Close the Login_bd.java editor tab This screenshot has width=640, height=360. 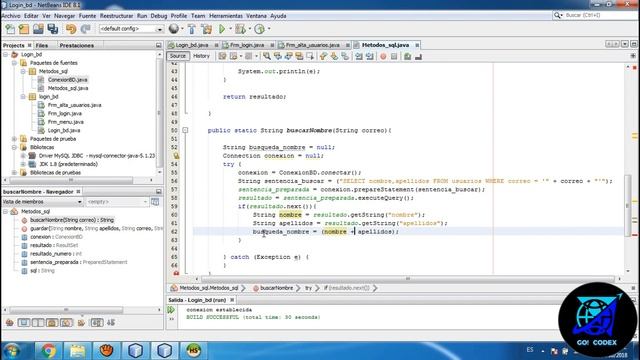pos(216,45)
